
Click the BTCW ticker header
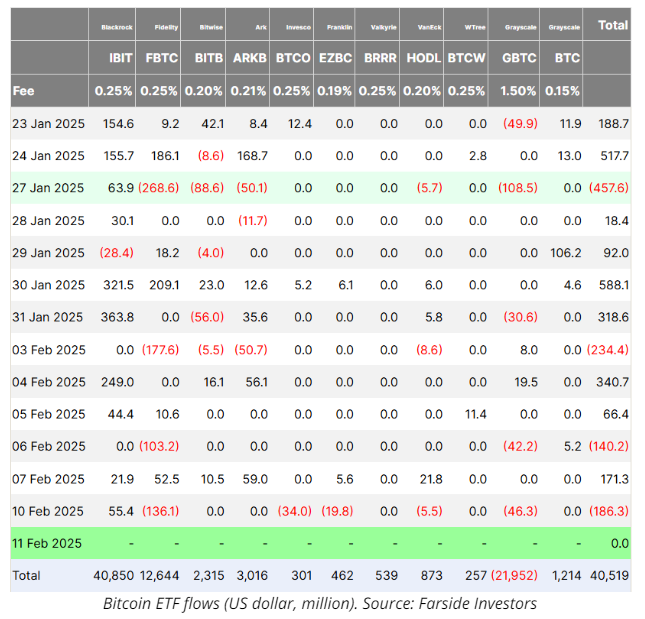(466, 58)
